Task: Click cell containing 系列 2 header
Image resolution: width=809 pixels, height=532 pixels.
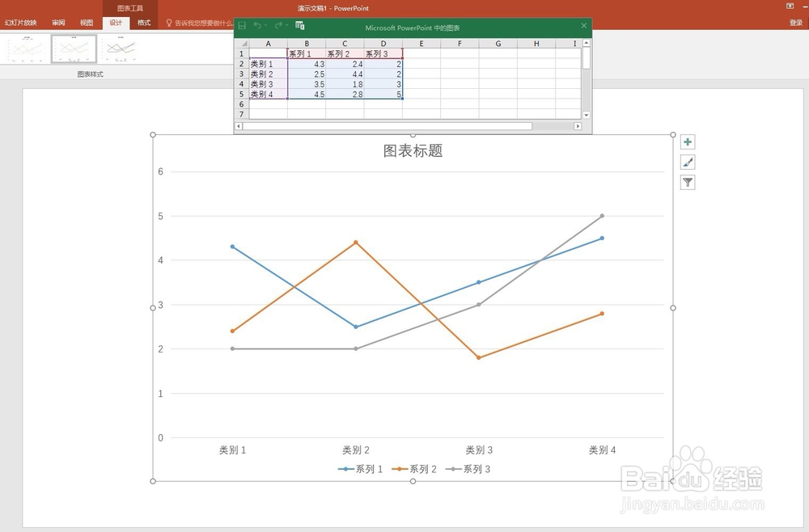Action: pos(345,53)
